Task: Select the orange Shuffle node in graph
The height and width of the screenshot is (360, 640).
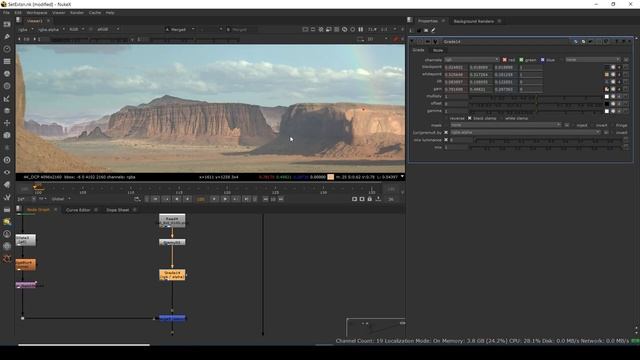Action: (x=26, y=264)
